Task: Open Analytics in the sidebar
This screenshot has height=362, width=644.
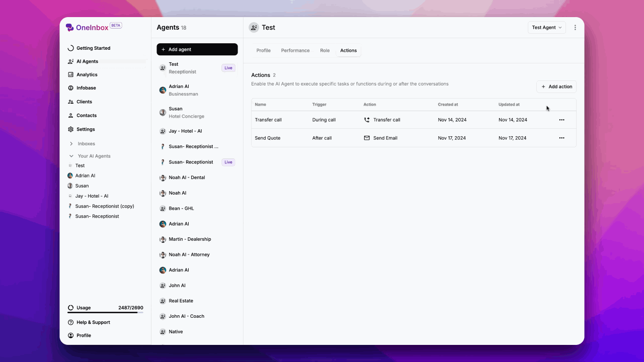Action: click(106, 74)
